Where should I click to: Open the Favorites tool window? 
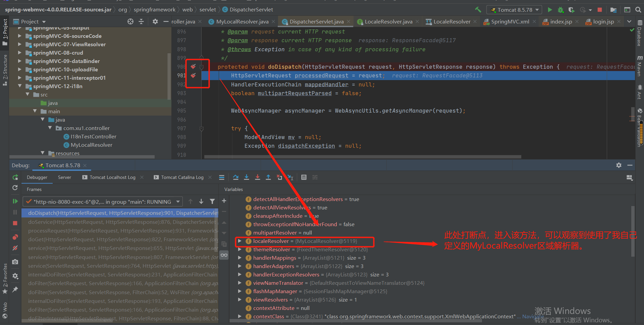coord(5,279)
